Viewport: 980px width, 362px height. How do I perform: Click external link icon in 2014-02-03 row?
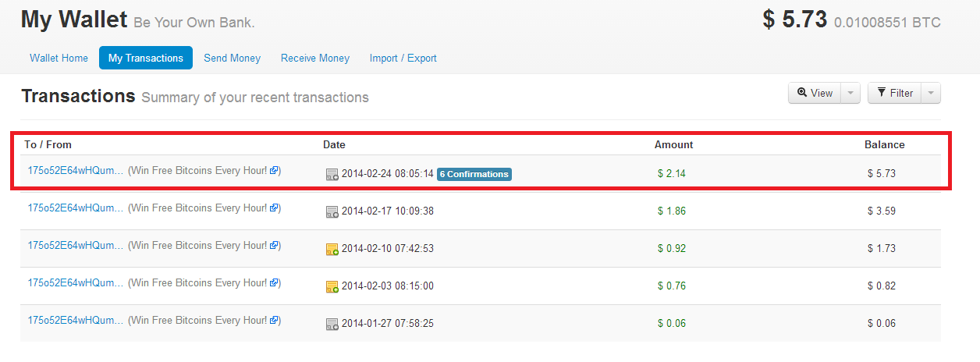[x=274, y=283]
